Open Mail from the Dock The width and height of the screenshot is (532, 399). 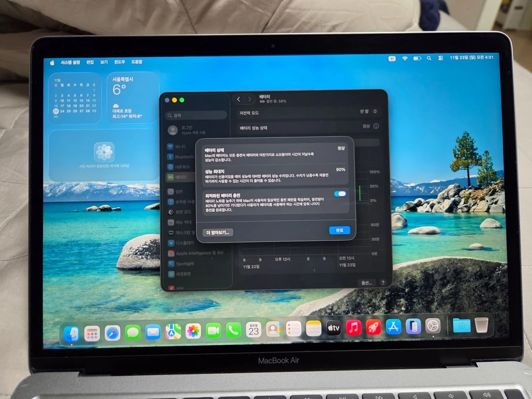153,332
